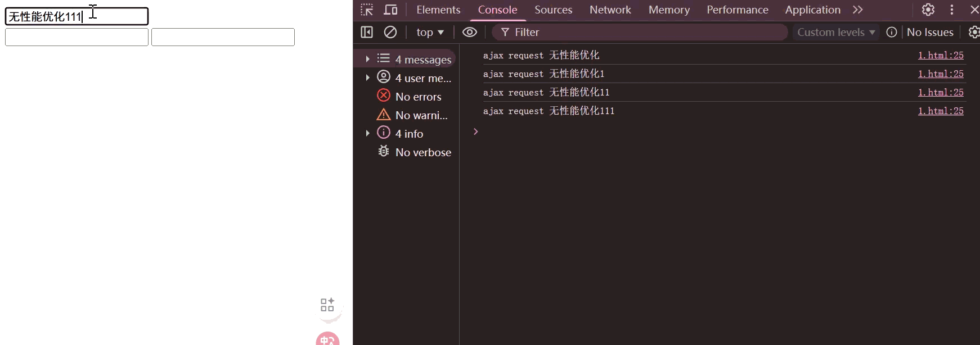980x345 pixels.
Task: Click the console prompt chevron
Action: [x=475, y=131]
